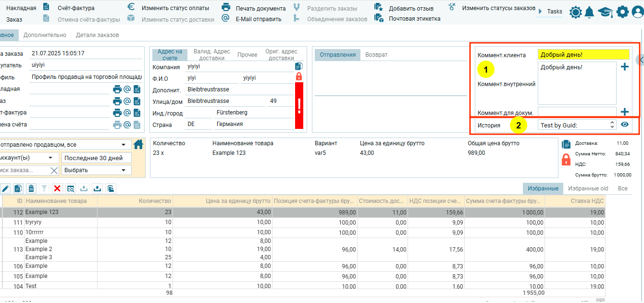644x303 pixels.
Task: Expand the 'Выбрать' dropdown
Action: [x=96, y=170]
